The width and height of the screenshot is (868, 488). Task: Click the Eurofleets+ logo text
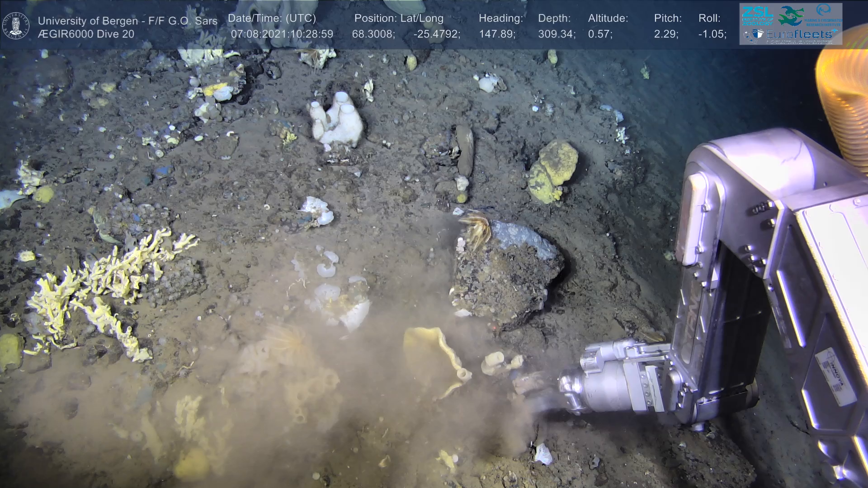point(799,34)
